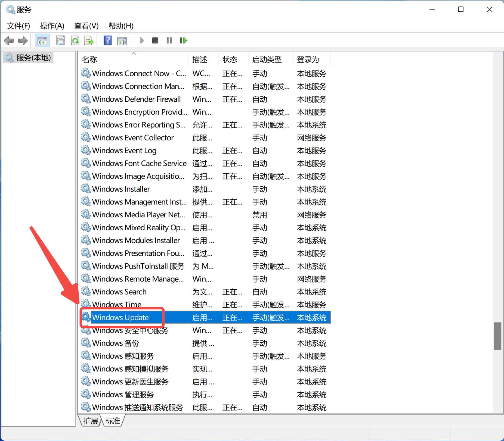Image resolution: width=504 pixels, height=441 pixels.
Task: Select Windows Media Player Network row
Action: pos(206,215)
